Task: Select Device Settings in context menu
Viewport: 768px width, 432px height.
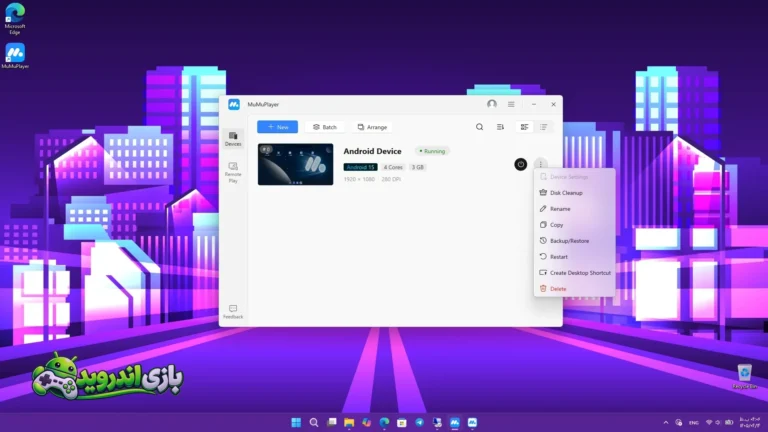Action: 575,177
